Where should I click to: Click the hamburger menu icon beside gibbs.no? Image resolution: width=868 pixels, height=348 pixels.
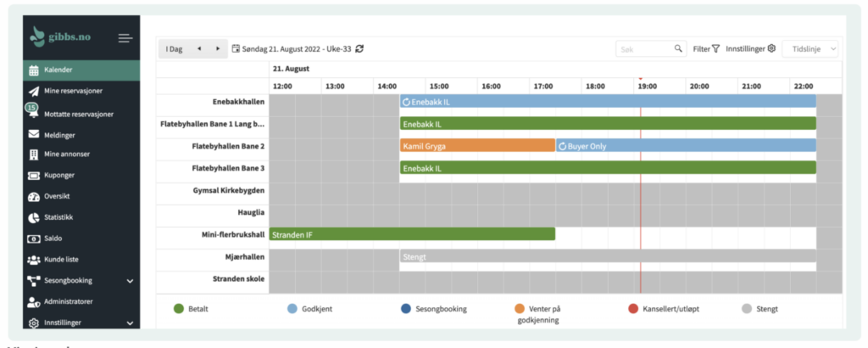pyautogui.click(x=125, y=38)
